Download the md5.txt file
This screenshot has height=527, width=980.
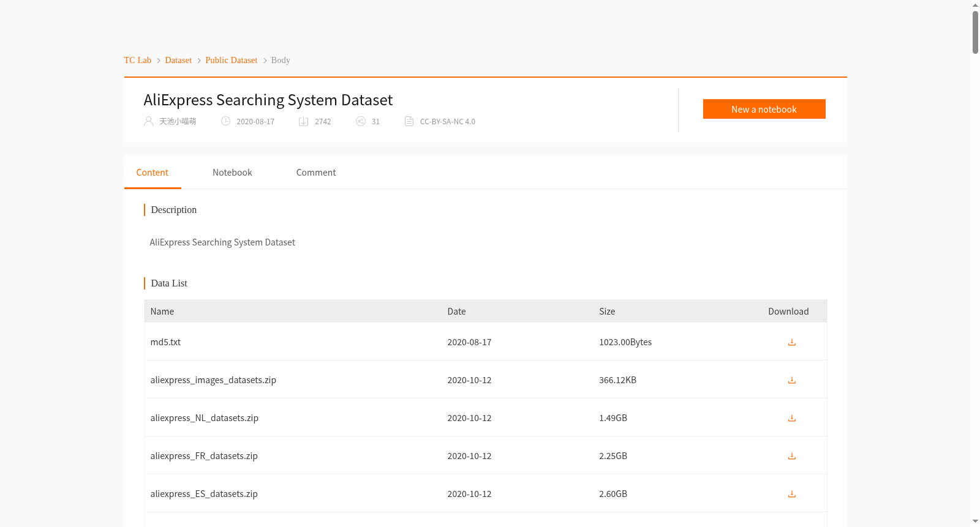(x=791, y=342)
